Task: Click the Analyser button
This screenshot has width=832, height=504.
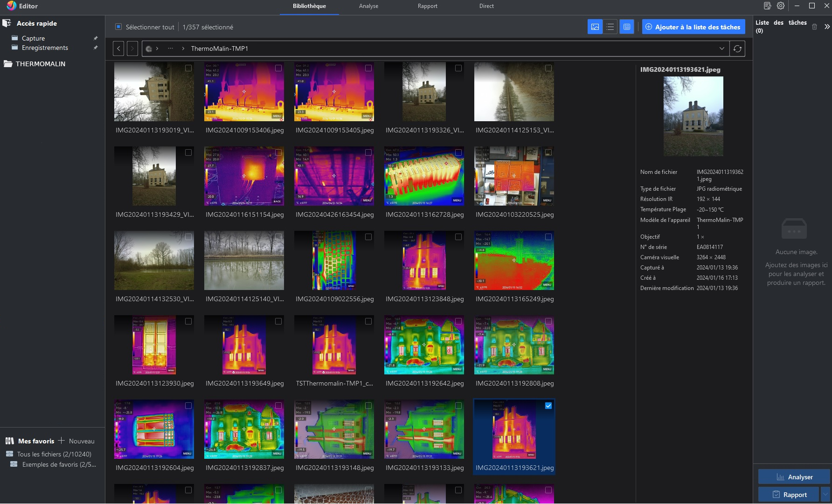Action: coord(794,477)
